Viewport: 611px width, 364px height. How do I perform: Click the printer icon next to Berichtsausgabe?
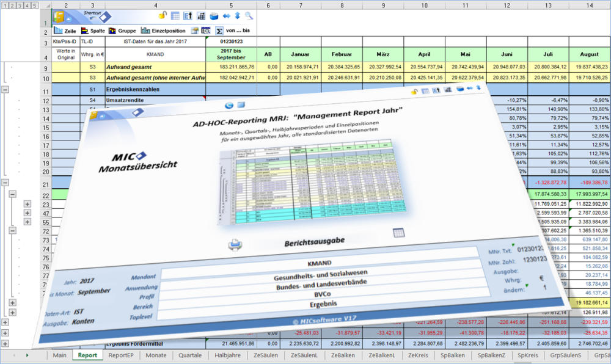(x=235, y=245)
